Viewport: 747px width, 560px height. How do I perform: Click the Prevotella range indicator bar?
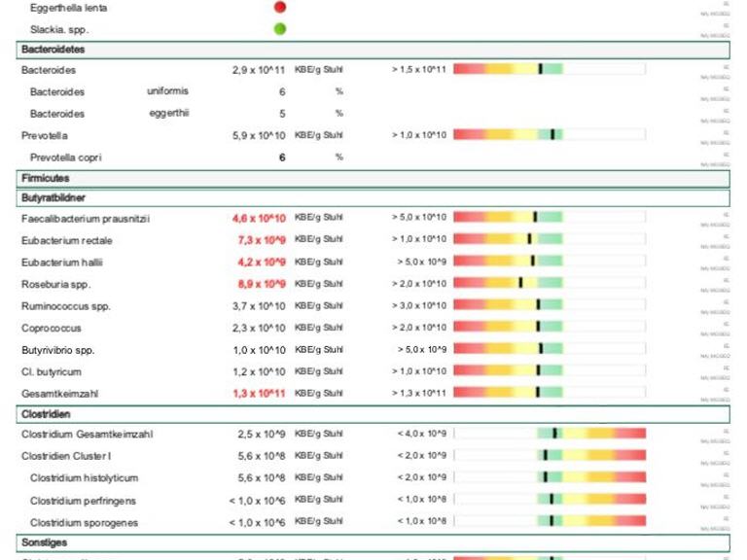pos(550,135)
